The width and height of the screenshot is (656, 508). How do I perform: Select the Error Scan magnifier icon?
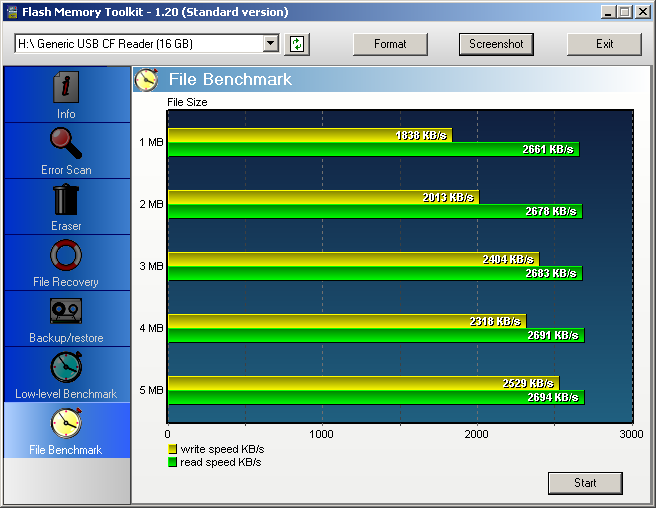[66, 144]
